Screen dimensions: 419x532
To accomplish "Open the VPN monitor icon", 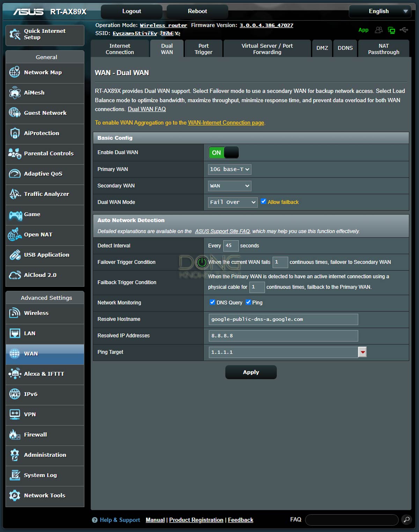I will click(15, 414).
